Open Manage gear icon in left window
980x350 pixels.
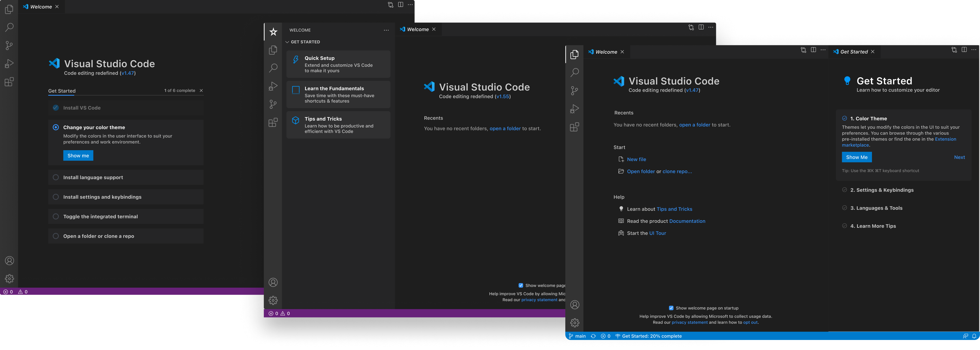9,278
